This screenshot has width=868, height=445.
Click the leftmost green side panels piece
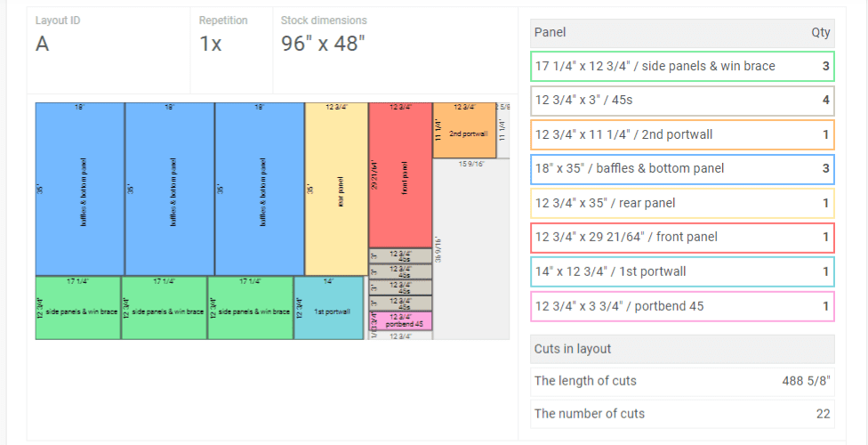tap(78, 308)
